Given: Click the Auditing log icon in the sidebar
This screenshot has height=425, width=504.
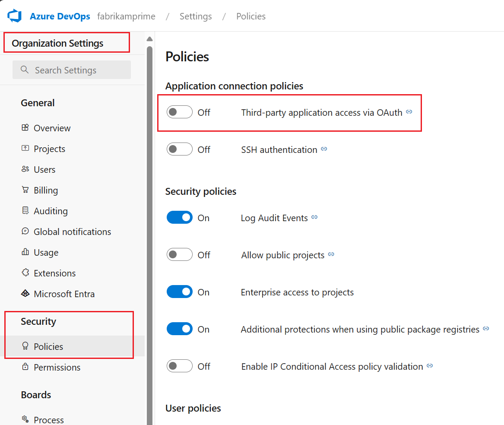Looking at the screenshot, I should [25, 211].
